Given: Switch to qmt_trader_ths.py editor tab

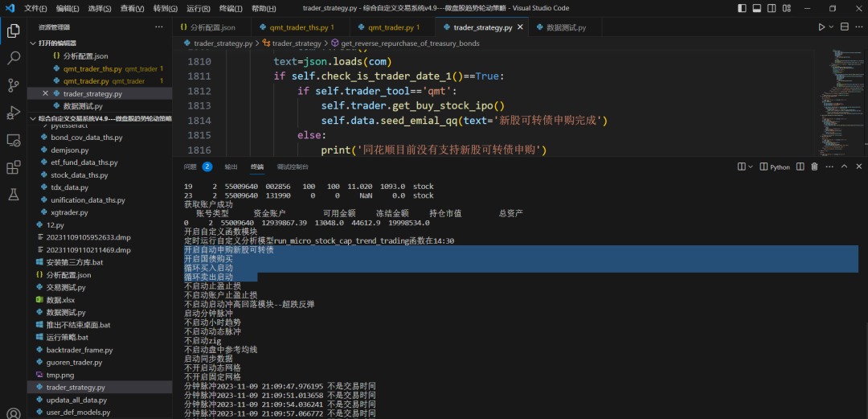Looking at the screenshot, I should point(301,27).
